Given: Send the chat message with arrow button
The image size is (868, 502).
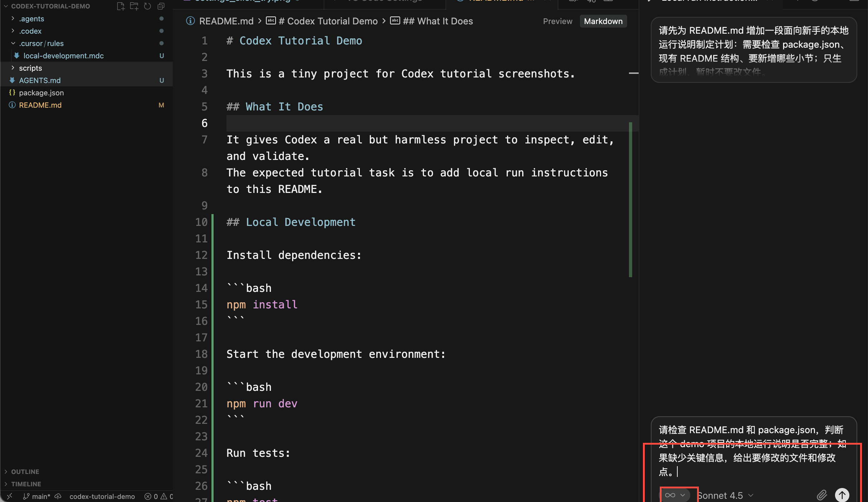Looking at the screenshot, I should [842, 495].
